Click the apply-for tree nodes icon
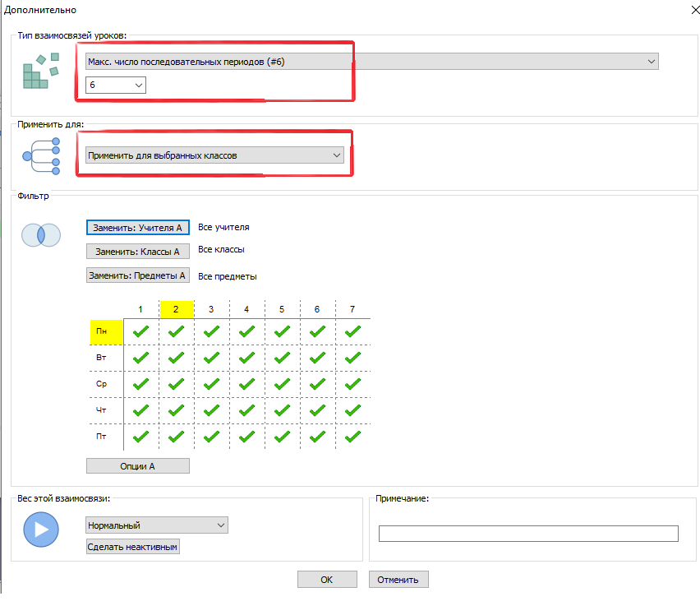The height and width of the screenshot is (606, 700). click(x=42, y=155)
